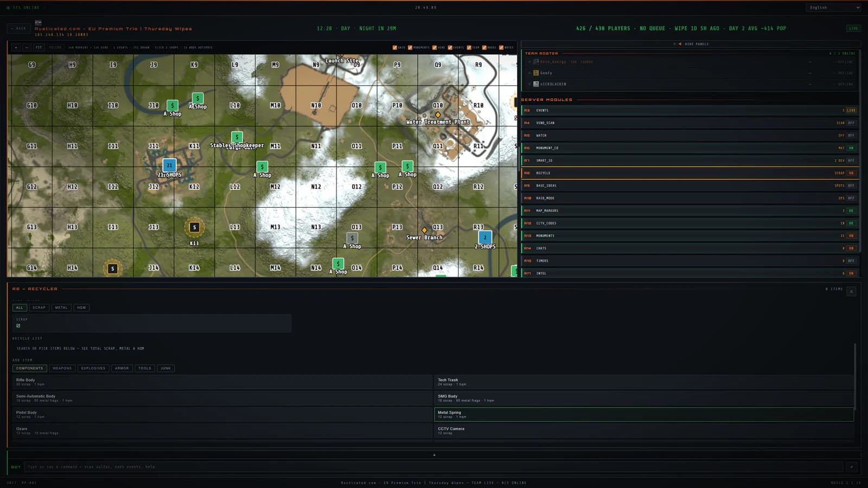Switch to the JUNK item category tab
Screen dimensions: 868x488
click(165, 368)
